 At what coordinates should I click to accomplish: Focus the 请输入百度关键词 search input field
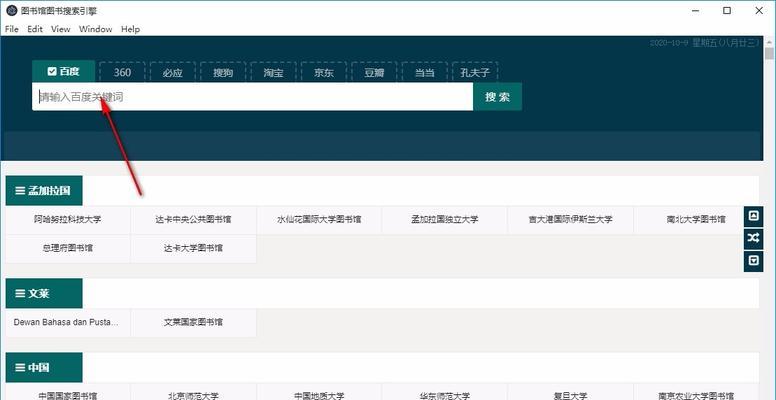pyautogui.click(x=252, y=97)
